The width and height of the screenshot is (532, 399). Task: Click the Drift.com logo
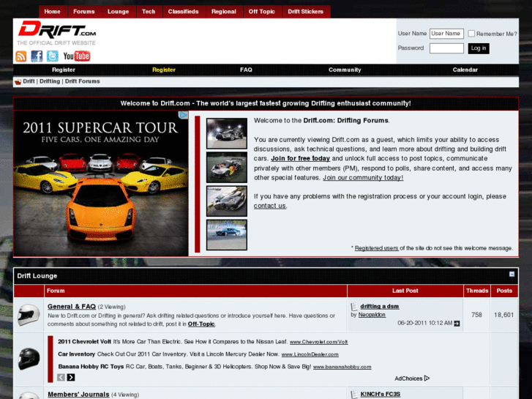coord(57,29)
